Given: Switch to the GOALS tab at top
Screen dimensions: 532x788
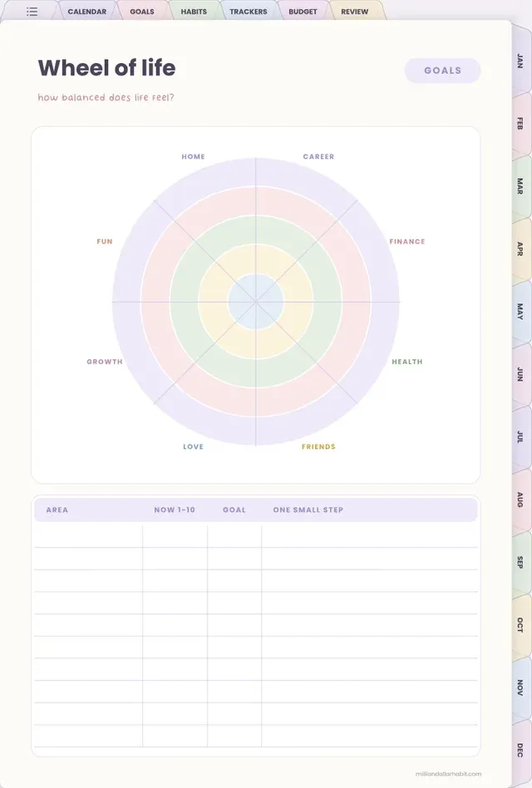Looking at the screenshot, I should click(142, 11).
